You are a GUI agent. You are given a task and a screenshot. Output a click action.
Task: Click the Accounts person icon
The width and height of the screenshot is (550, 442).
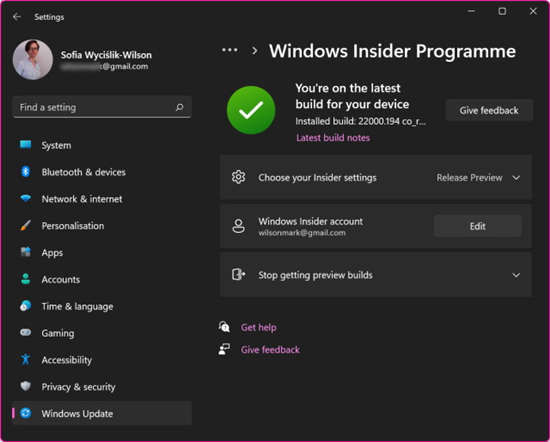click(x=25, y=279)
